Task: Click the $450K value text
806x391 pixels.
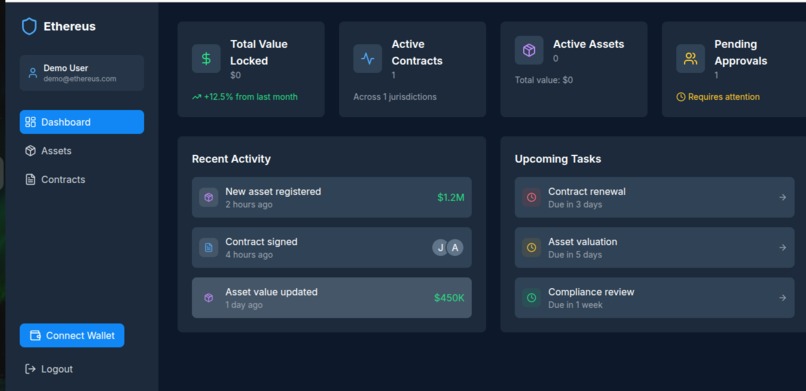Action: (449, 298)
